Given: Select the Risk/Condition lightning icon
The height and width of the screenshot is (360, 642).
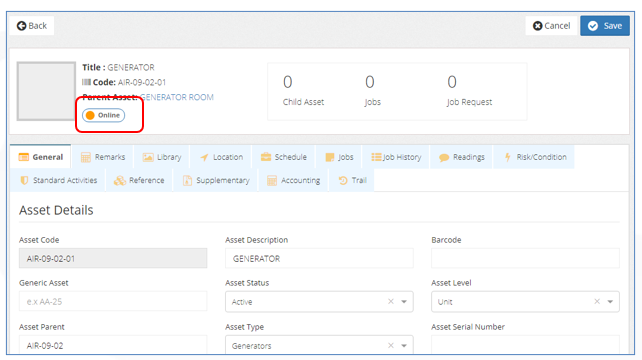Looking at the screenshot, I should coord(508,157).
